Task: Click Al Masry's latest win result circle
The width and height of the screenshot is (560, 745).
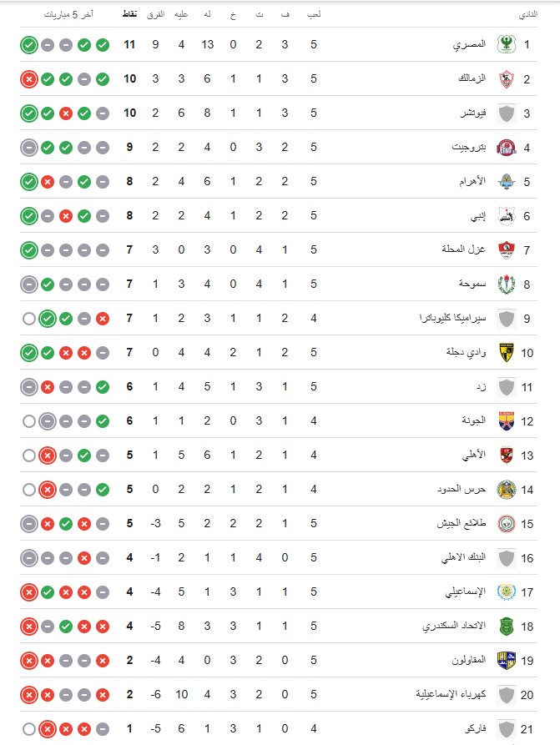Action: (x=29, y=45)
